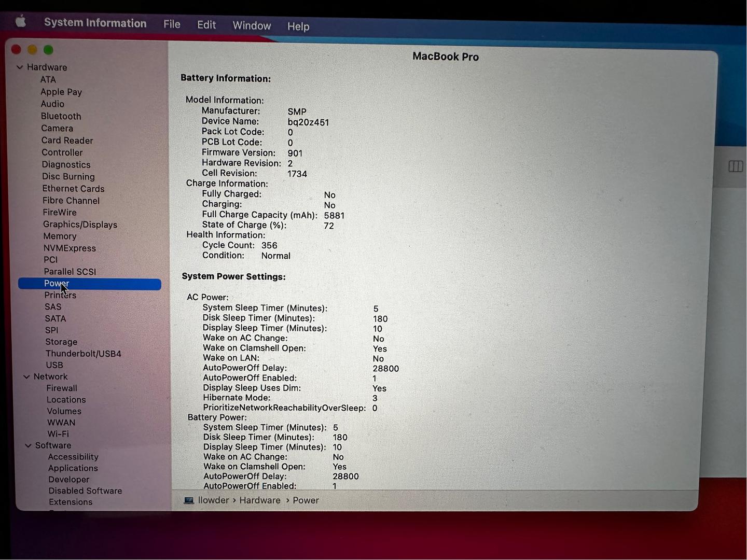Select Parallel SCSI in the sidebar
Viewport: 747px width, 560px height.
tap(70, 272)
